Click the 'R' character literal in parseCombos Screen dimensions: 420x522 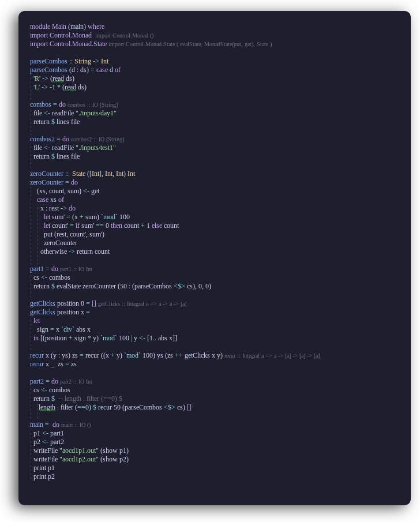point(36,78)
